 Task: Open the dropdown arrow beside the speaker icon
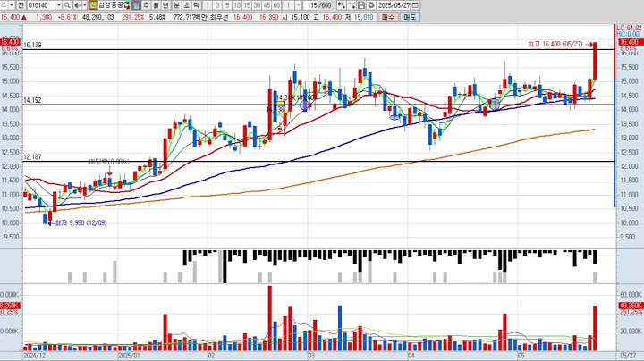click(85, 5)
